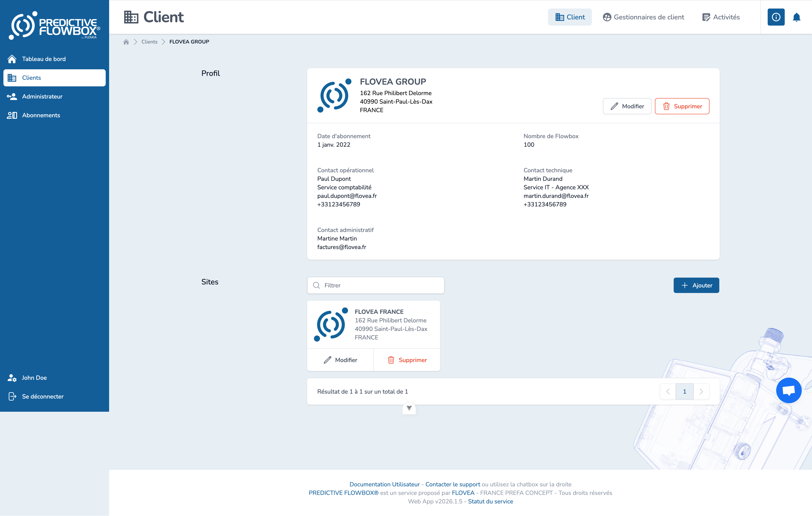This screenshot has height=516, width=812.
Task: Supprimer the FLOVEA FRANCE site
Action: 407,360
